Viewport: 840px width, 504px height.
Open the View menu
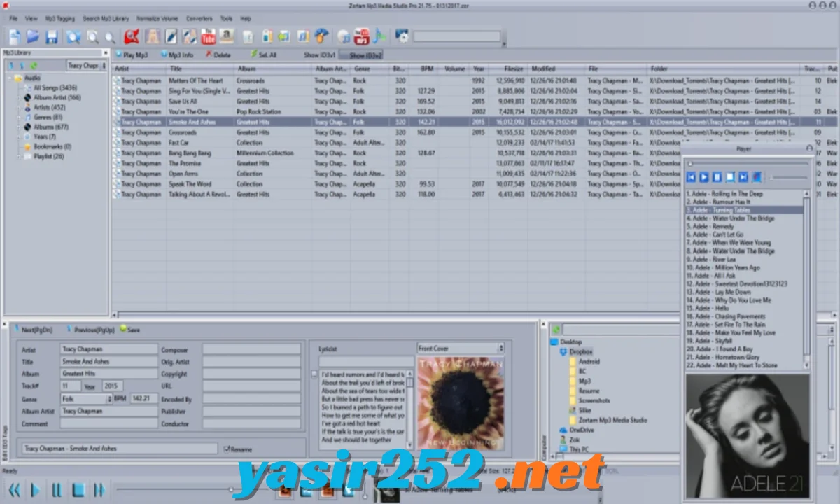(x=31, y=18)
